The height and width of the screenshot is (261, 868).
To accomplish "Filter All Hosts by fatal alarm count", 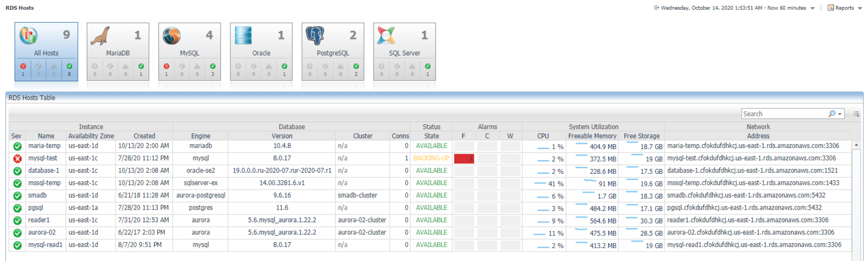I will [x=23, y=69].
